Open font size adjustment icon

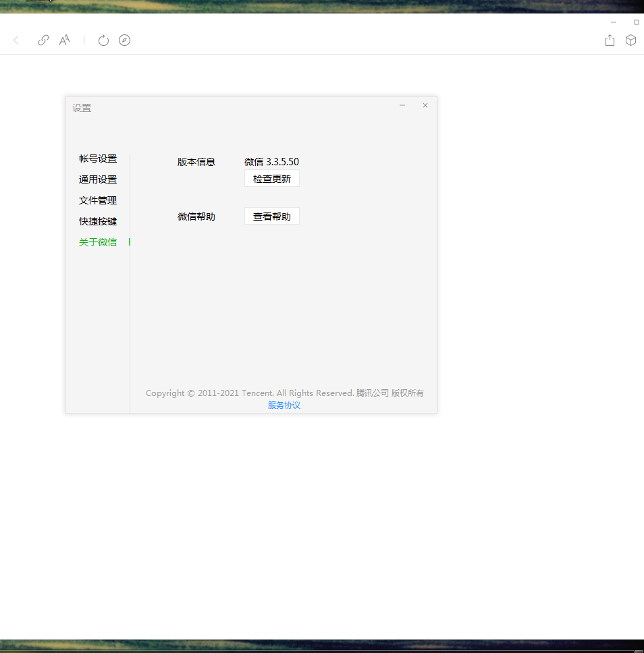pyautogui.click(x=64, y=40)
